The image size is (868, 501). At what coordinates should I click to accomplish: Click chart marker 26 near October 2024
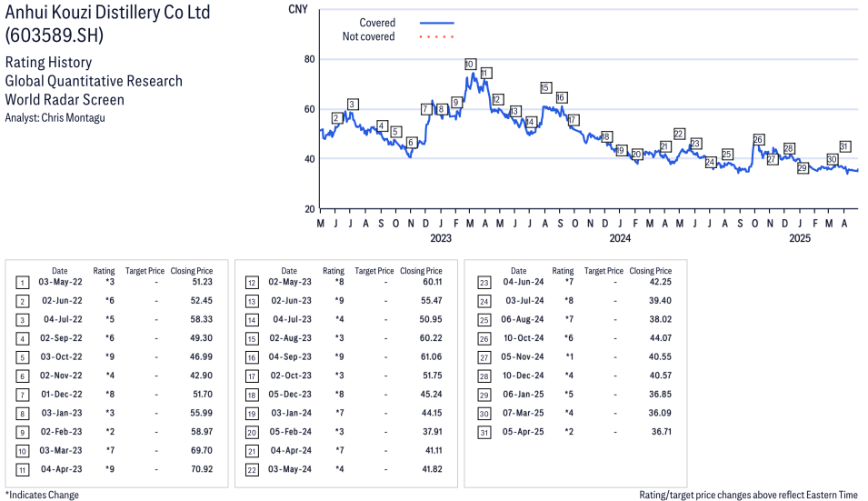point(758,139)
